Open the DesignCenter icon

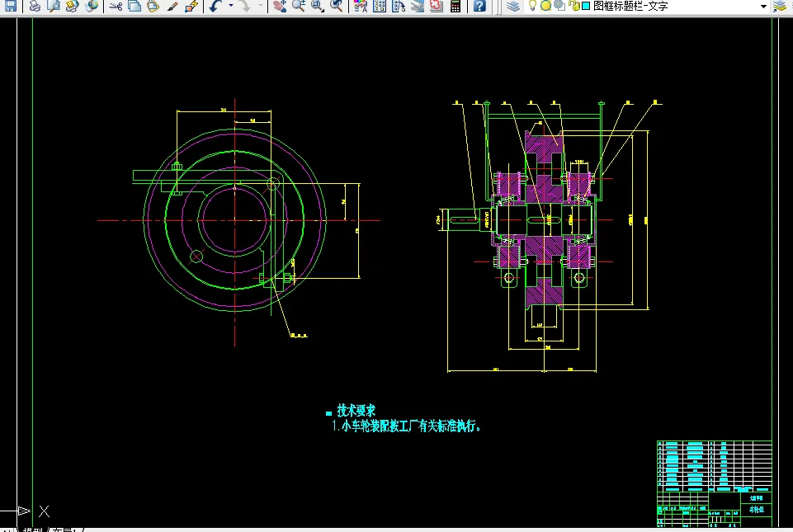380,6
